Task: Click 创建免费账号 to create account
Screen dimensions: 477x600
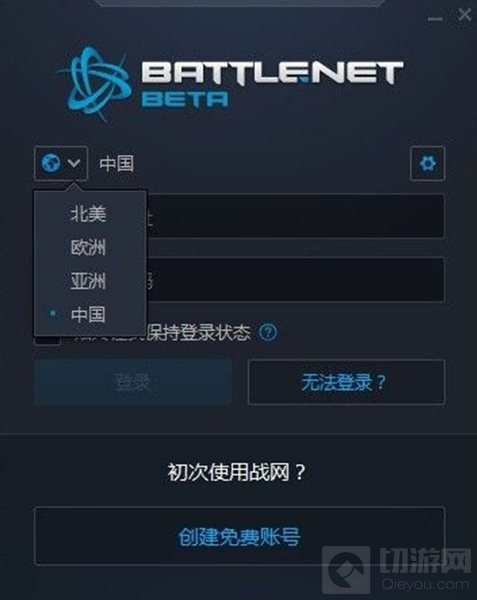Action: pos(239,536)
